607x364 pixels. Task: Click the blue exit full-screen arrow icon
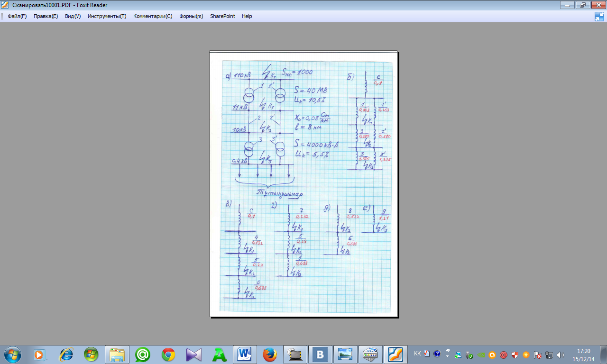pos(599,17)
